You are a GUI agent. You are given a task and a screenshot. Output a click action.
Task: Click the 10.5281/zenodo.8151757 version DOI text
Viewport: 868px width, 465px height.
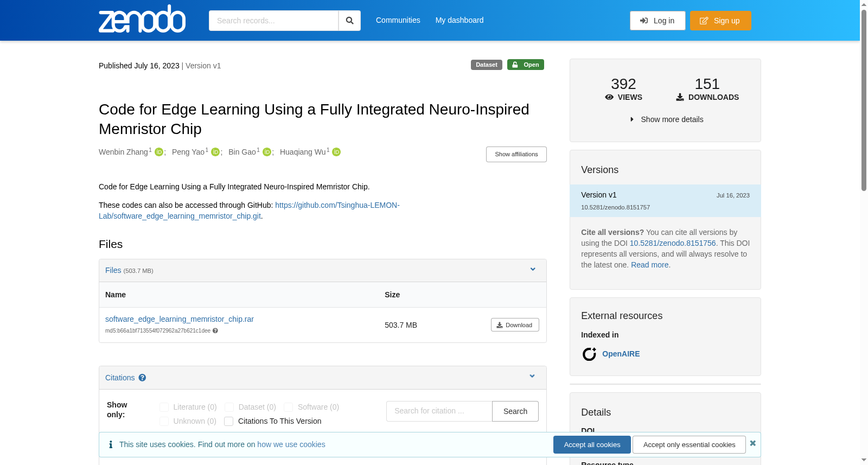tap(615, 207)
